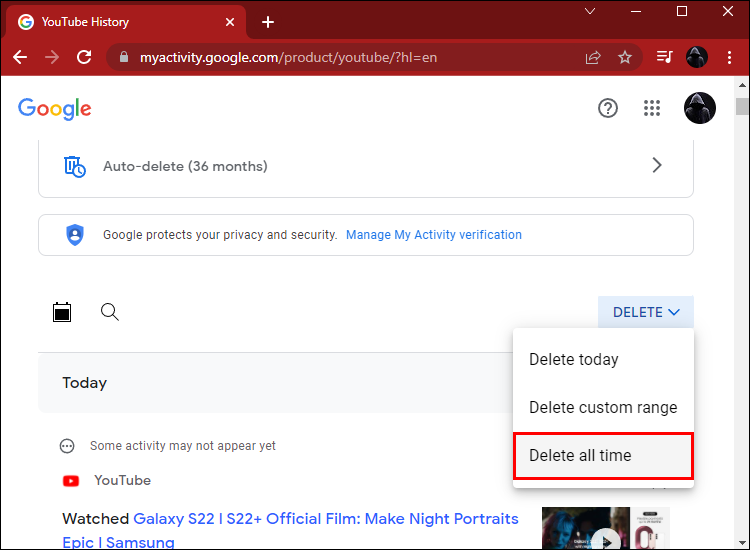Expand Auto-delete (36 months) settings chevron

coord(657,165)
